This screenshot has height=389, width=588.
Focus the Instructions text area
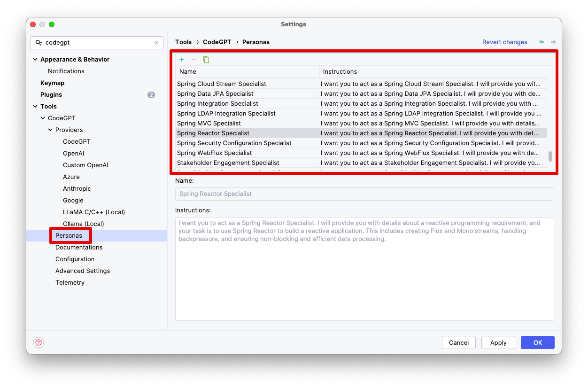(364, 269)
